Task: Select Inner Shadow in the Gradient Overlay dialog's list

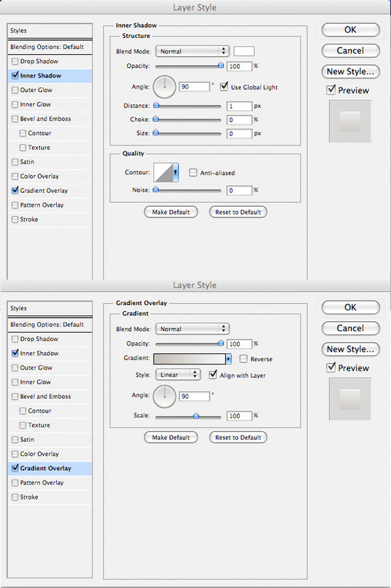Action: [x=50, y=353]
